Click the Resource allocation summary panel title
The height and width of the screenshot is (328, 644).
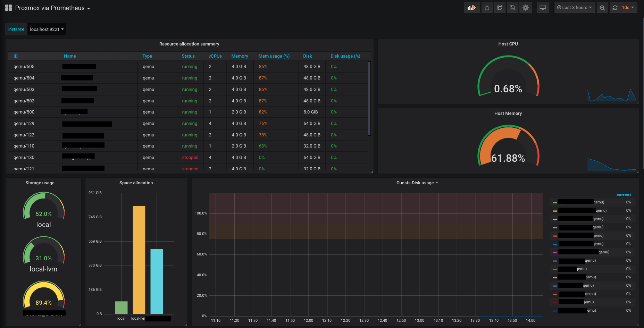click(189, 44)
